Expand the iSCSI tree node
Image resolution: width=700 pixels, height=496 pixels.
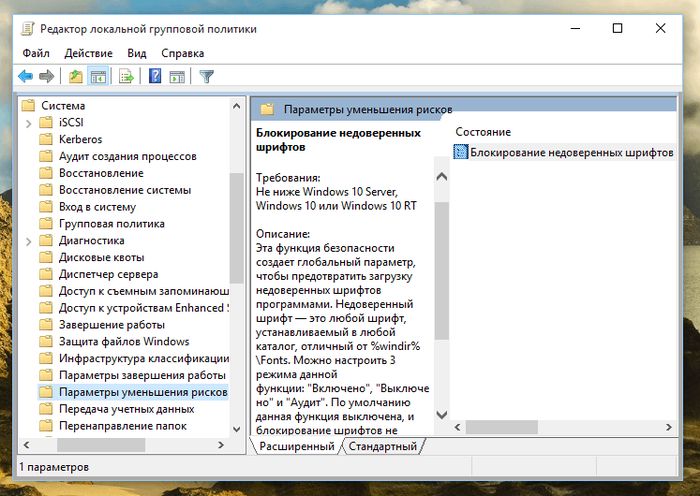[x=28, y=122]
